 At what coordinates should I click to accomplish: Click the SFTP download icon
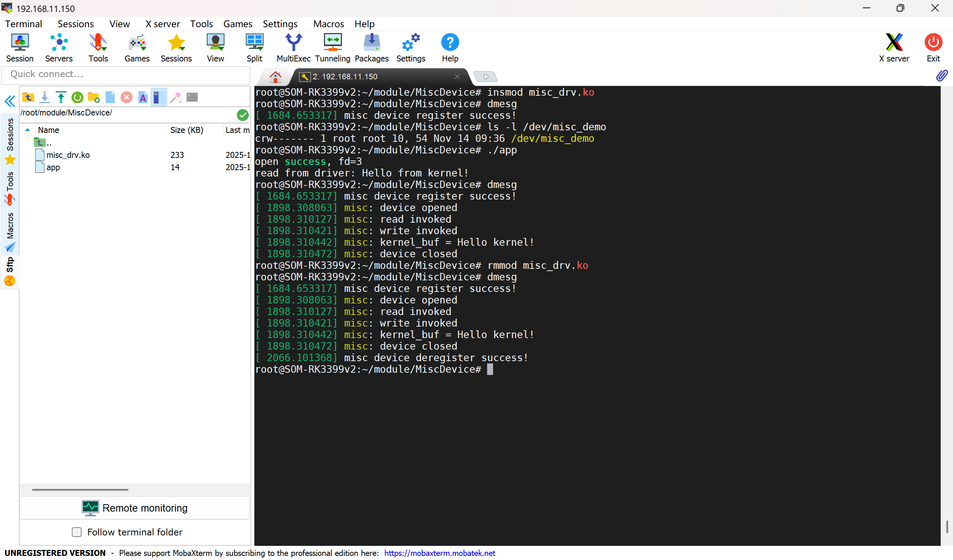[x=45, y=98]
